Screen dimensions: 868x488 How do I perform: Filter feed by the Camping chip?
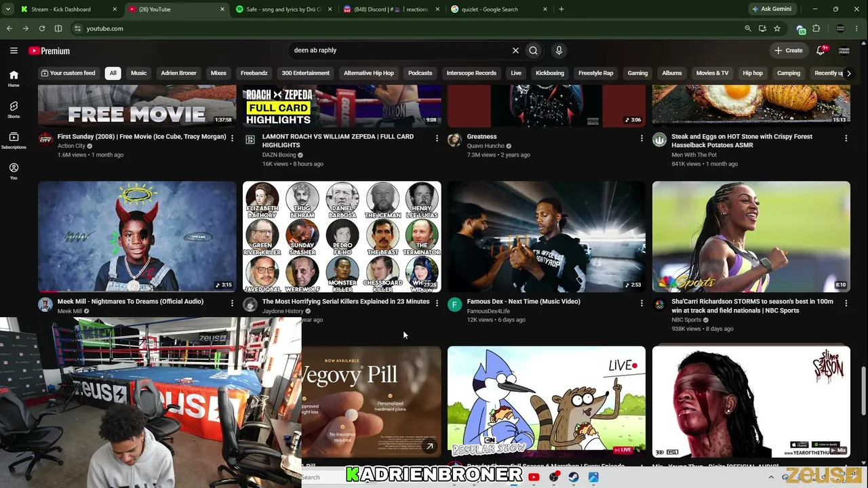pos(789,73)
